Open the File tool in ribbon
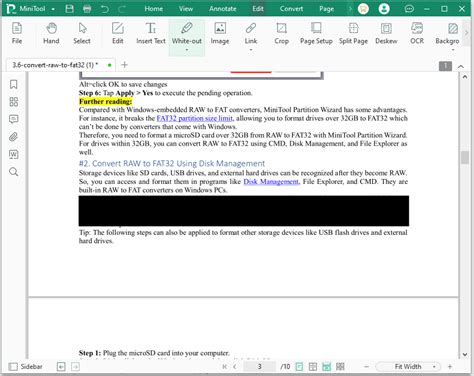Screen dimensions: 474x376 pos(17,33)
